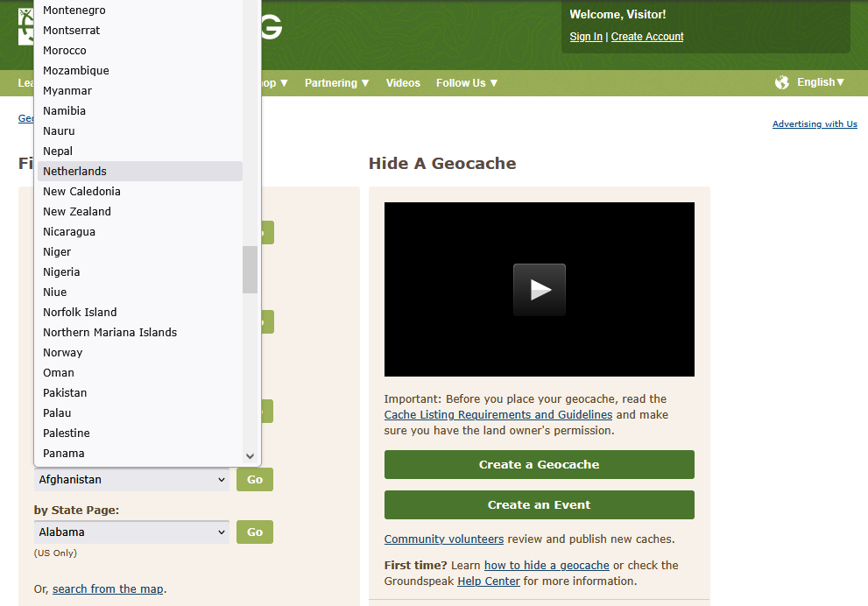868x606 pixels.
Task: Open the State Page dropdown showing Alabama
Action: [131, 532]
